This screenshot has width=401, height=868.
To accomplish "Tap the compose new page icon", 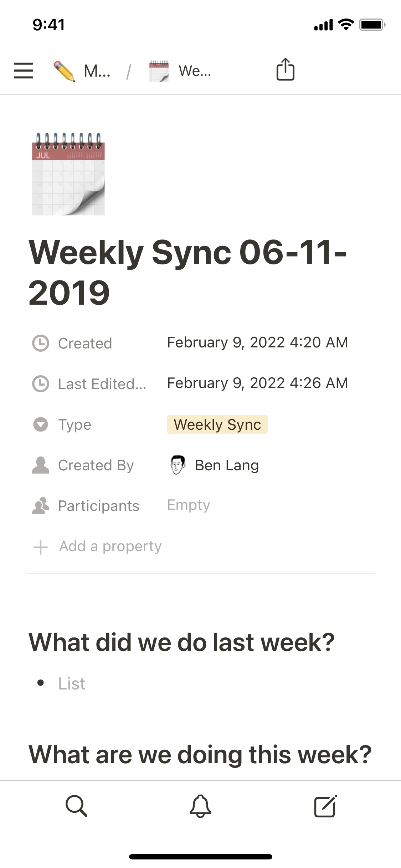I will (x=325, y=805).
